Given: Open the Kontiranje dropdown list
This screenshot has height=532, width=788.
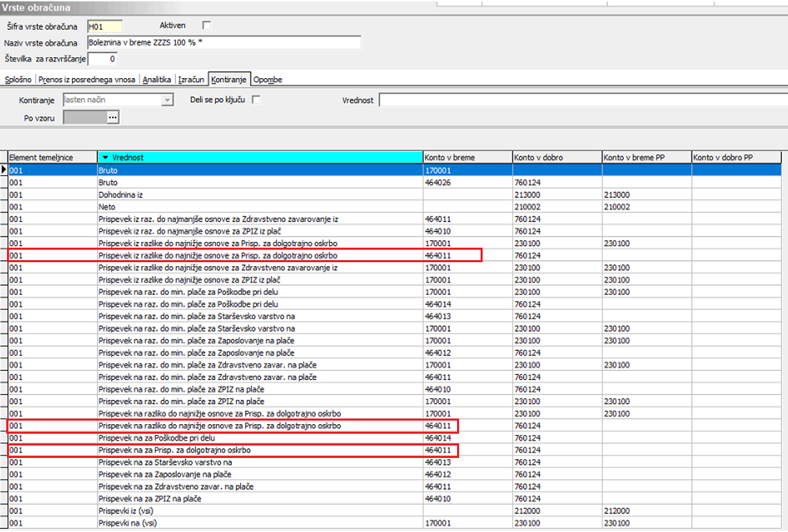Looking at the screenshot, I should pyautogui.click(x=168, y=100).
